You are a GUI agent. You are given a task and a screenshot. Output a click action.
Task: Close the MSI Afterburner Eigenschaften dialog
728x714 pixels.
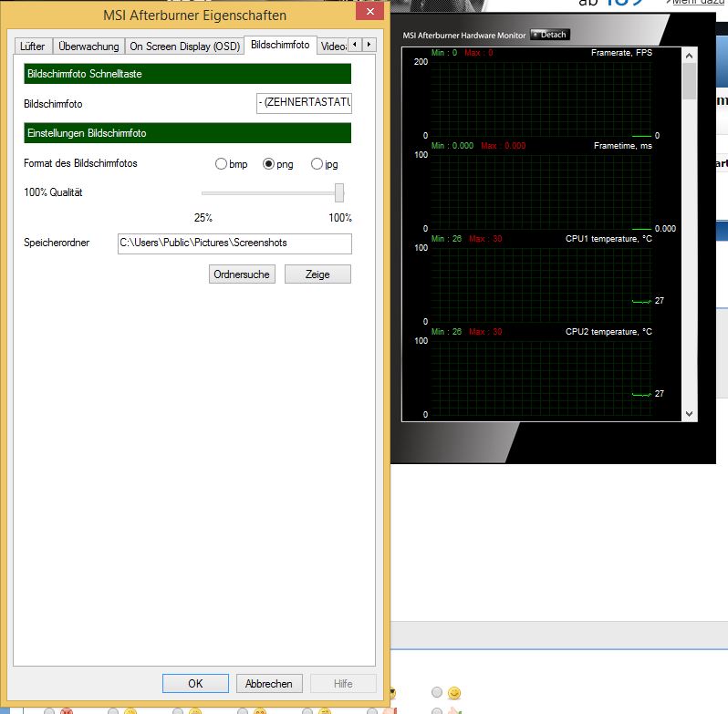pos(370,12)
